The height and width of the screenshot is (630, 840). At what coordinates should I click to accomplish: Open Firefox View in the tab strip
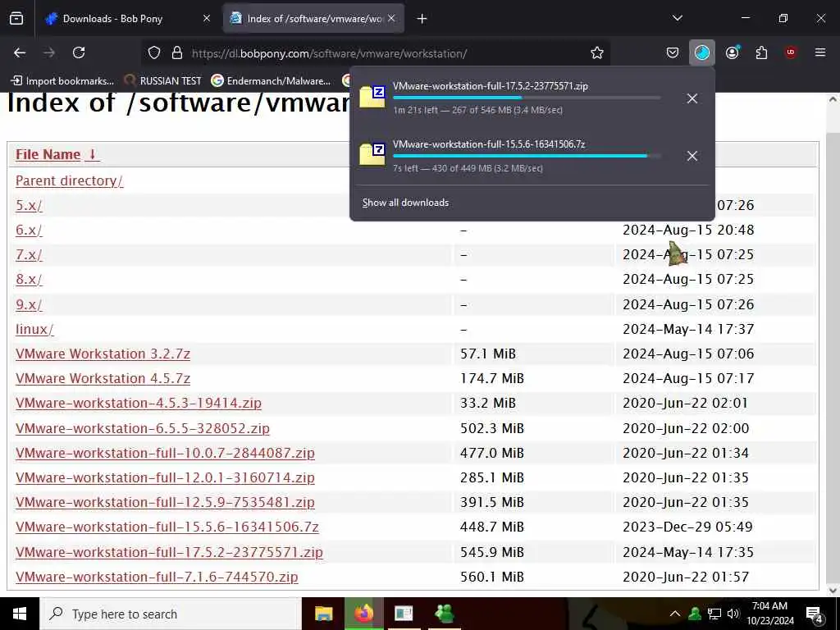(x=16, y=19)
